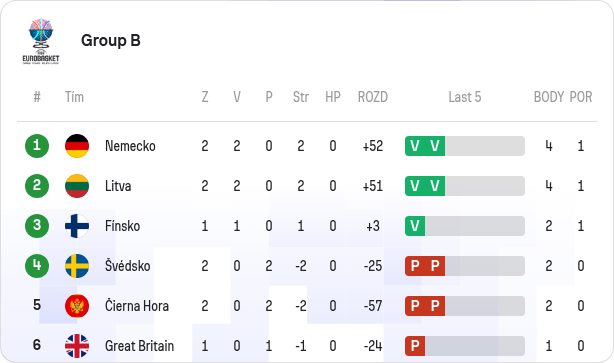
Task: Open the Čierna Hora team link
Action: click(137, 306)
